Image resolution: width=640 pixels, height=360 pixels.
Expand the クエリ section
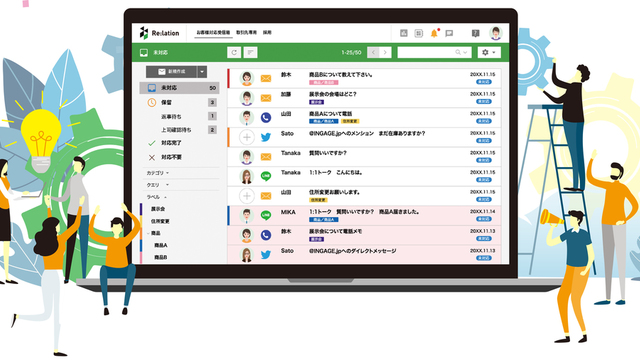coord(158,185)
